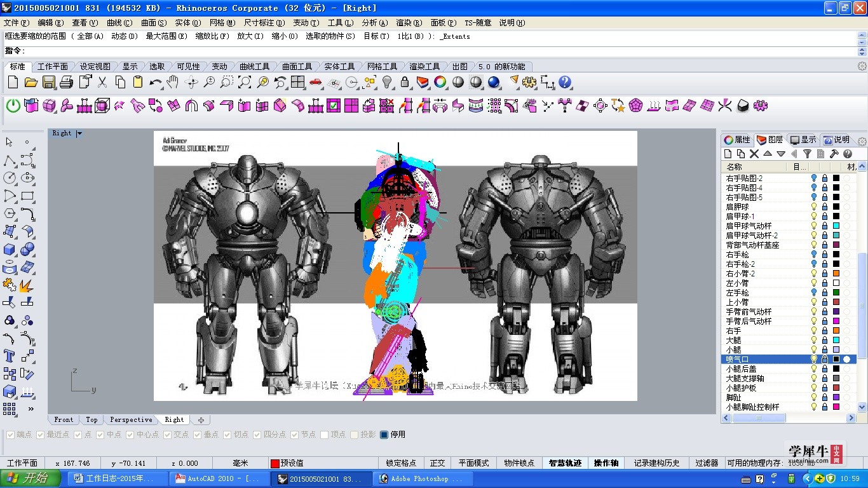Open the 曲线(C) Curve menu
This screenshot has width=868, height=488.
119,23
